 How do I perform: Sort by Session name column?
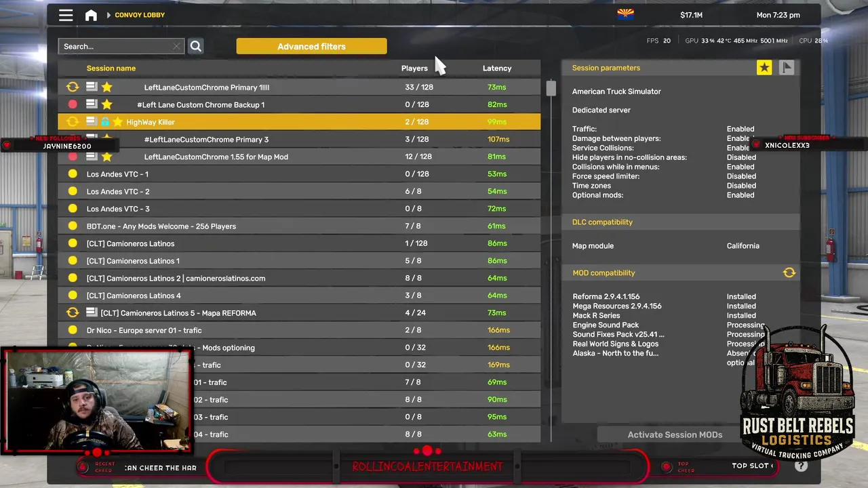111,68
